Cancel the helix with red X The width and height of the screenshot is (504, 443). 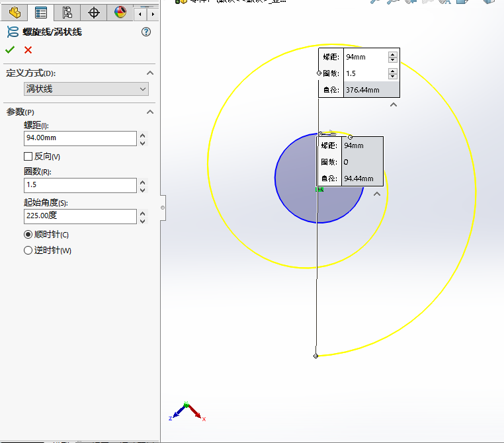28,50
